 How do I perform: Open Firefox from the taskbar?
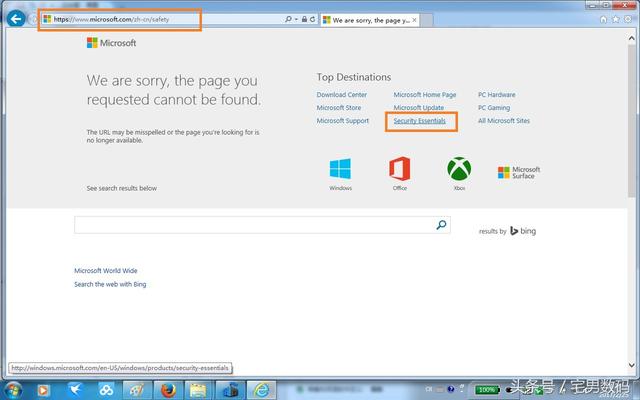(168, 390)
